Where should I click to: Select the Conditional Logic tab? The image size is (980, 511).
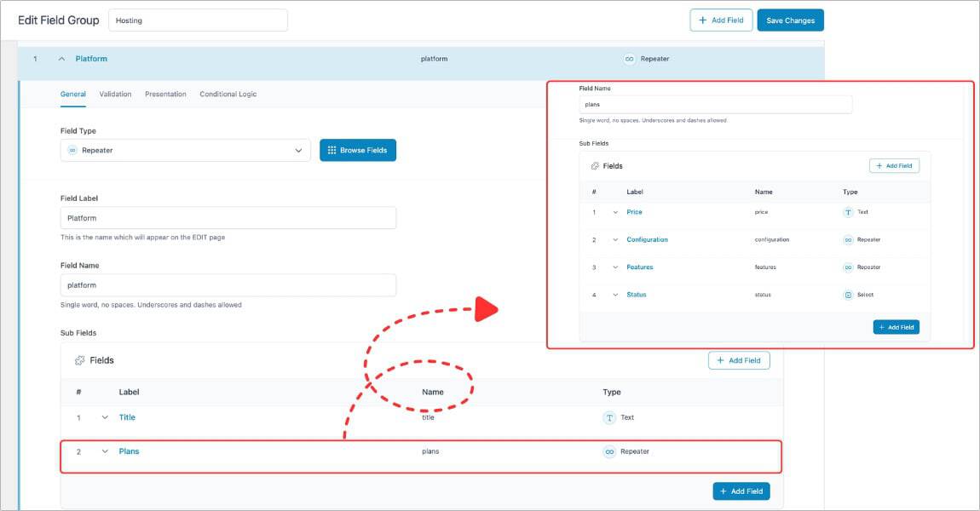228,95
